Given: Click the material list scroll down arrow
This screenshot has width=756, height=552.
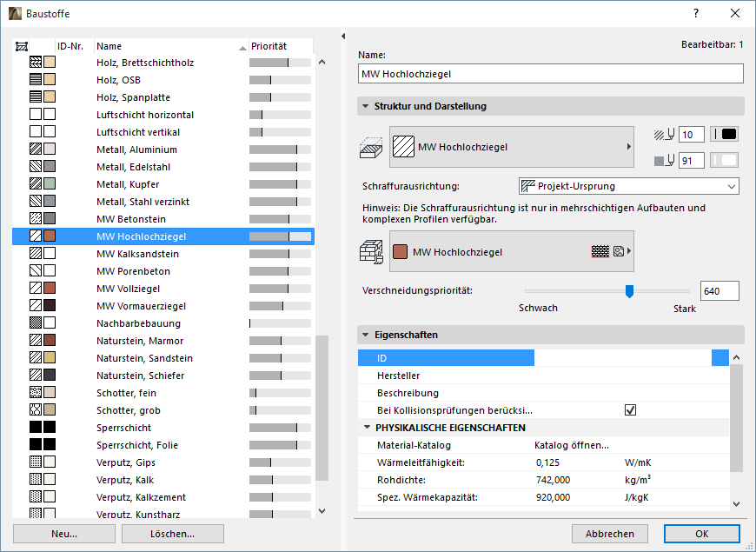Looking at the screenshot, I should click(x=322, y=510).
